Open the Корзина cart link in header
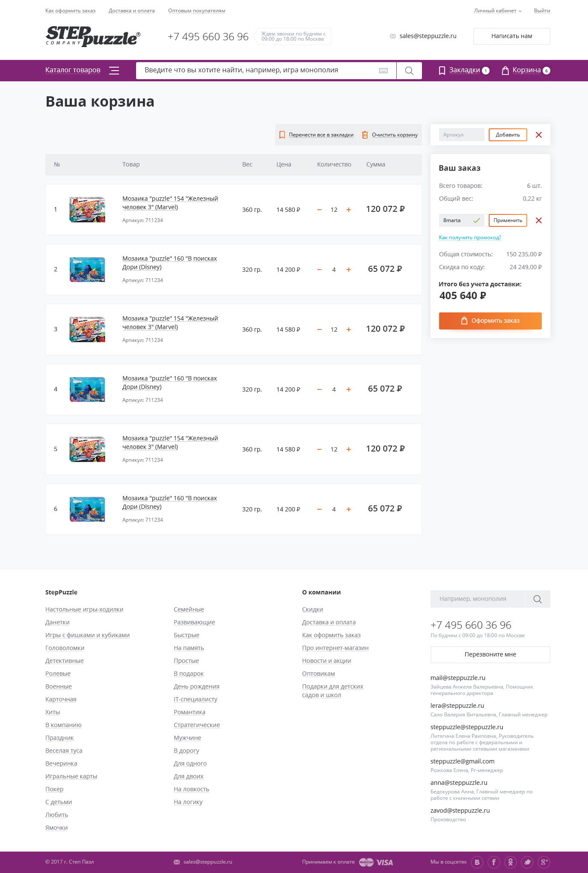Screen dimensions: 588x873 (x=526, y=70)
